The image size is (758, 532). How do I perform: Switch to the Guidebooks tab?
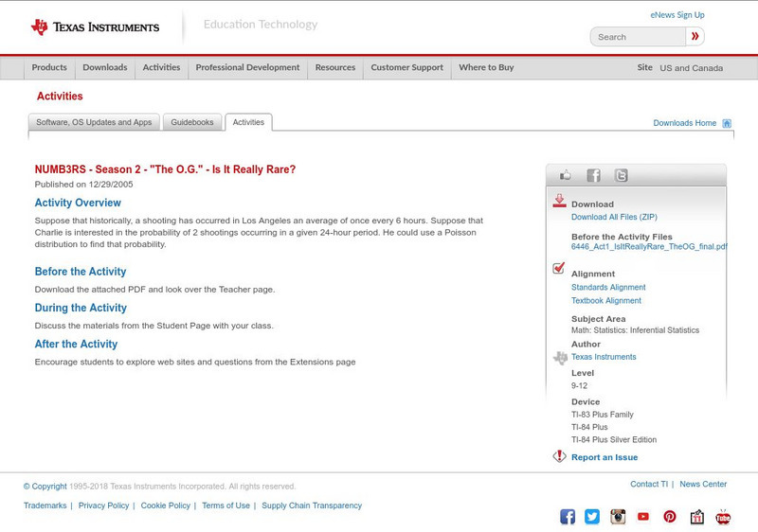click(192, 122)
